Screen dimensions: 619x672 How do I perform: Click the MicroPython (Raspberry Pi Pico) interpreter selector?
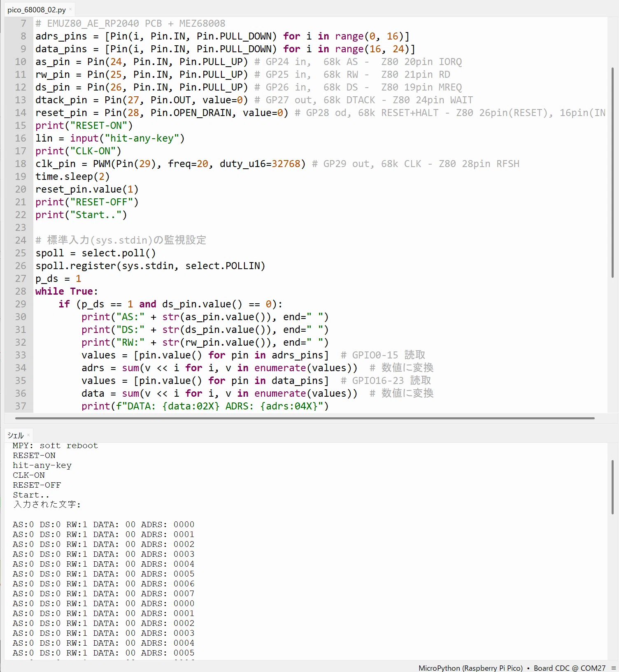point(470,668)
